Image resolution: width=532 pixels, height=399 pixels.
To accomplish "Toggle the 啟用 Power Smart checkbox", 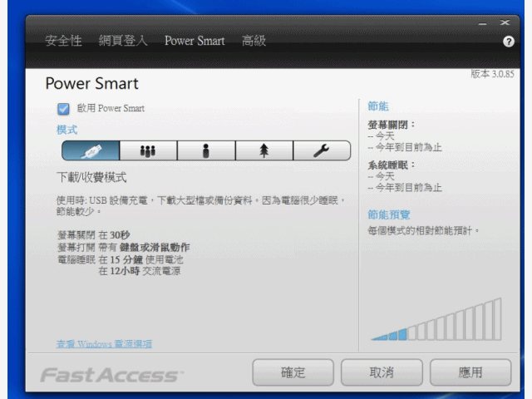I will click(63, 109).
